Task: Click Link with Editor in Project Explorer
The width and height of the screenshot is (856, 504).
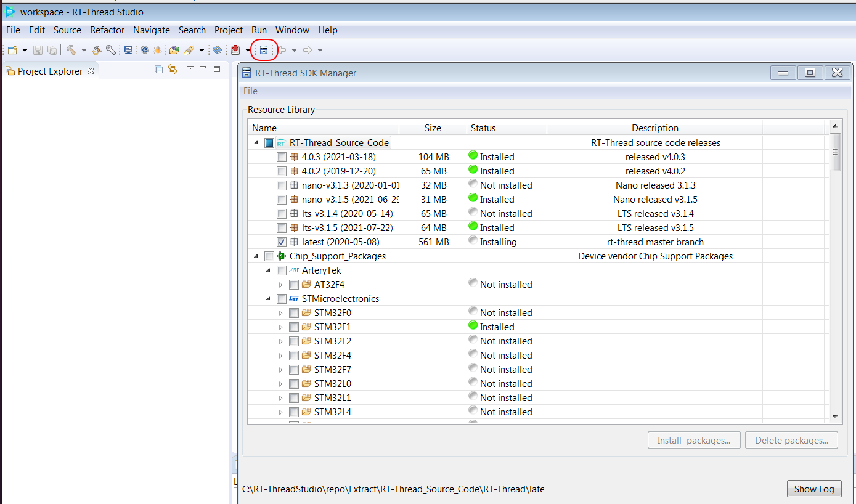Action: coord(173,70)
